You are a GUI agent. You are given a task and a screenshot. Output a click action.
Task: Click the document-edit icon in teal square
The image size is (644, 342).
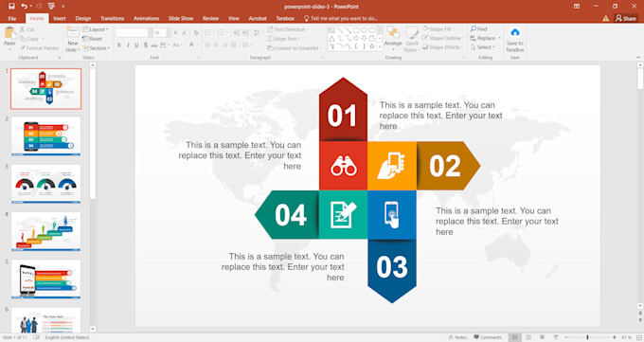344,214
